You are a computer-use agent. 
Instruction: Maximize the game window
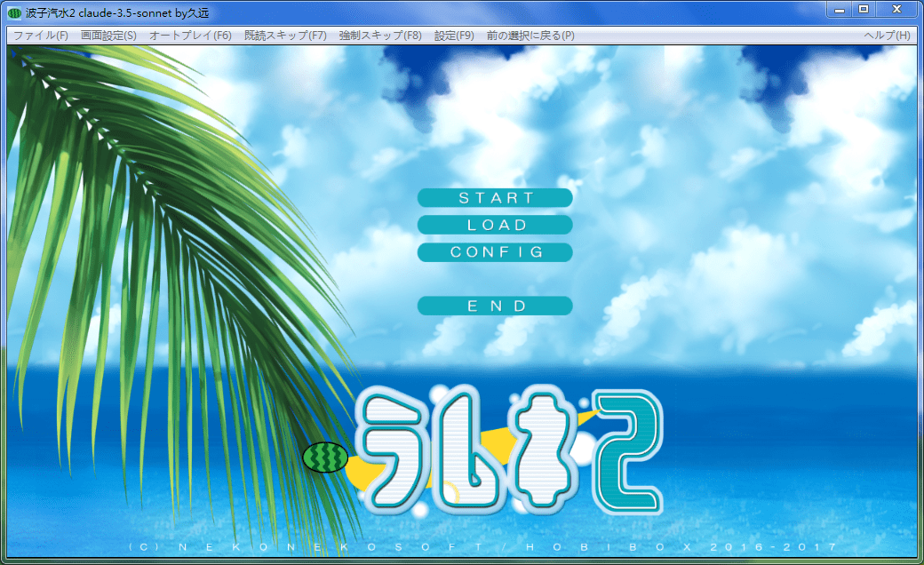point(863,9)
